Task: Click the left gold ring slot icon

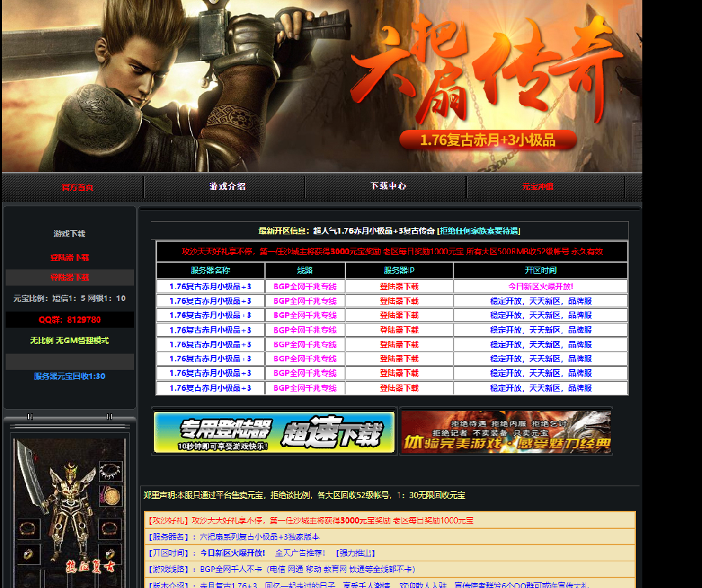Action: pos(28,554)
